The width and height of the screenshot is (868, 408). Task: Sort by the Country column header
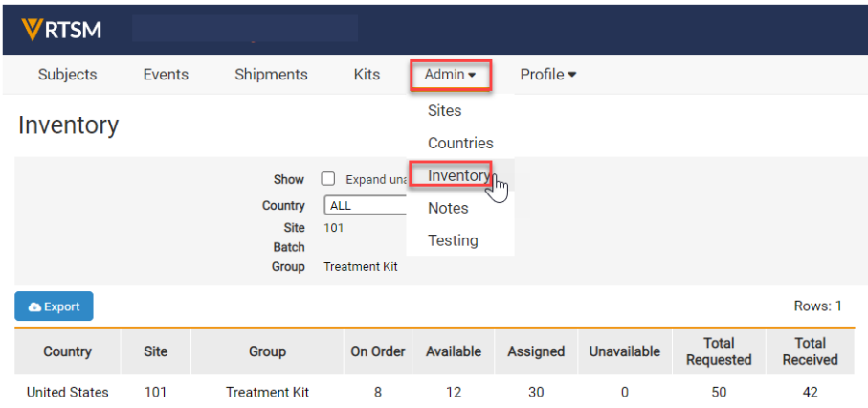tap(67, 351)
